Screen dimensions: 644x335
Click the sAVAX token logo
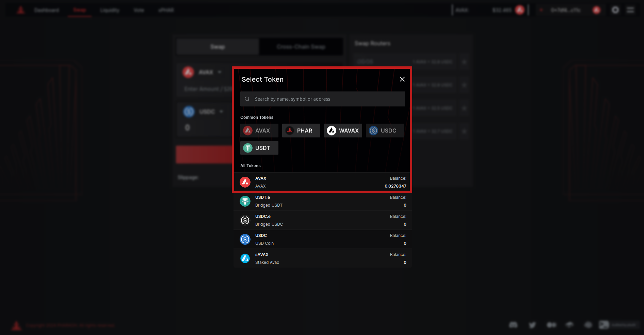(245, 258)
